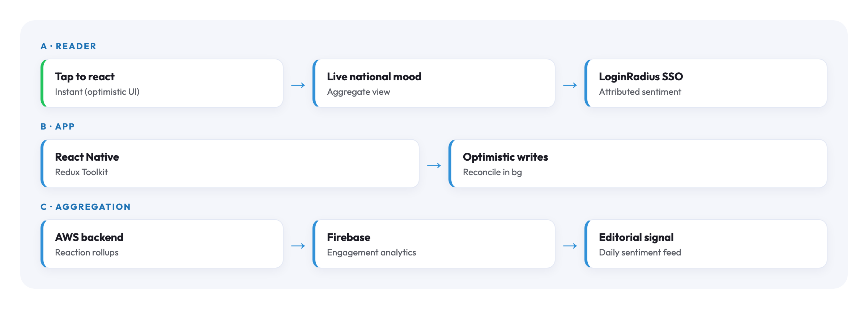
Task: Click the arrow after Tap to react
Action: click(298, 85)
